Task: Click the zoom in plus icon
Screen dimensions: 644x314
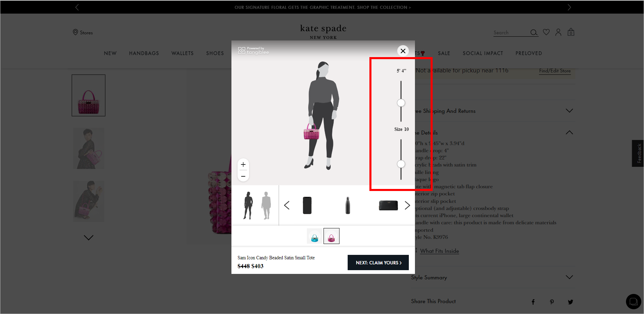Action: 243,164
